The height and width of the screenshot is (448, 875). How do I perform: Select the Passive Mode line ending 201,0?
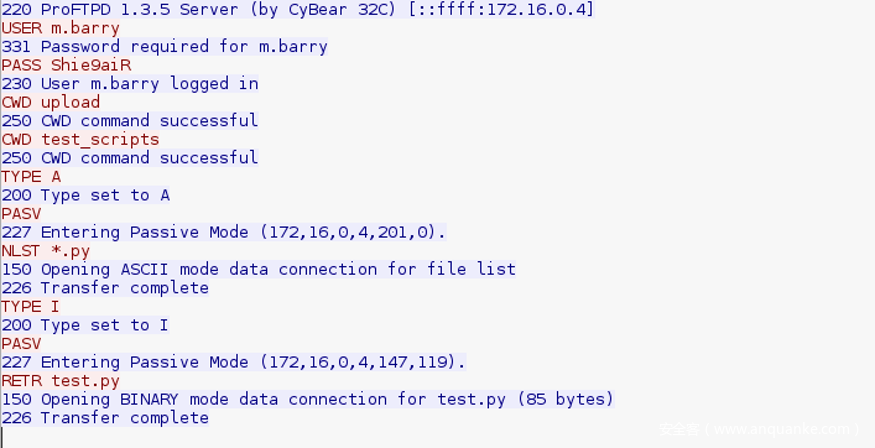coord(223,232)
